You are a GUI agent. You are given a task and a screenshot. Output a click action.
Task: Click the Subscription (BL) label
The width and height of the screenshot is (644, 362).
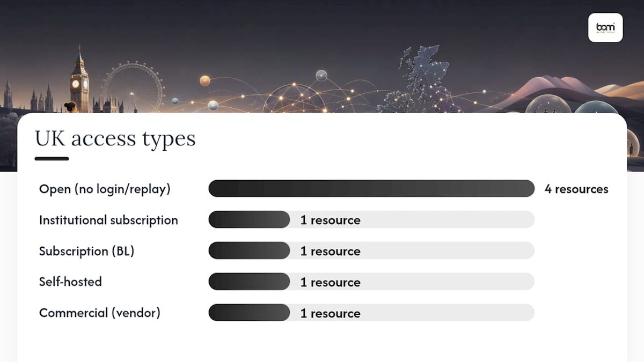86,251
